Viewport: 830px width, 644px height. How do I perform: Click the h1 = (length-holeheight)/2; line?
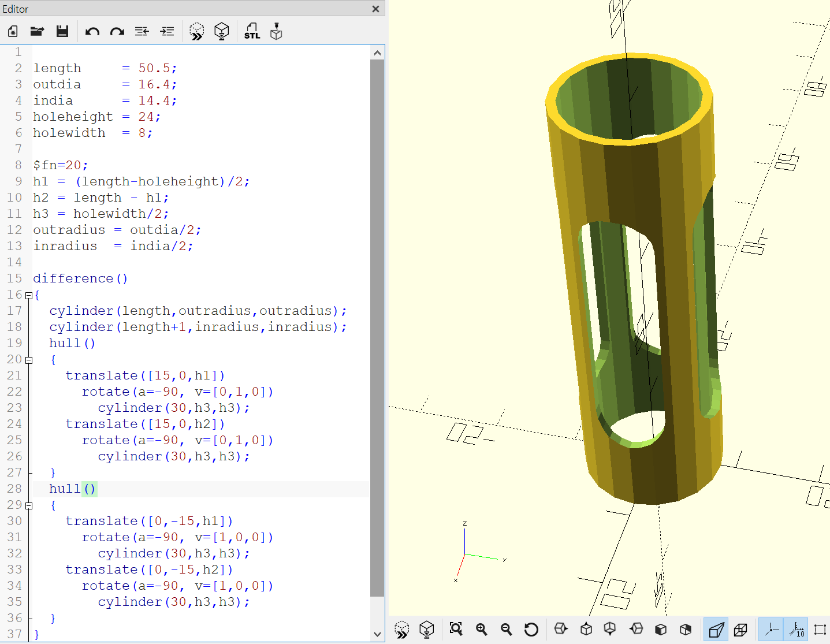(142, 181)
